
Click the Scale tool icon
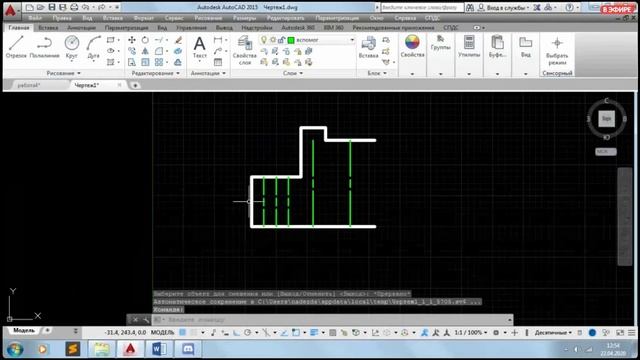(x=145, y=62)
